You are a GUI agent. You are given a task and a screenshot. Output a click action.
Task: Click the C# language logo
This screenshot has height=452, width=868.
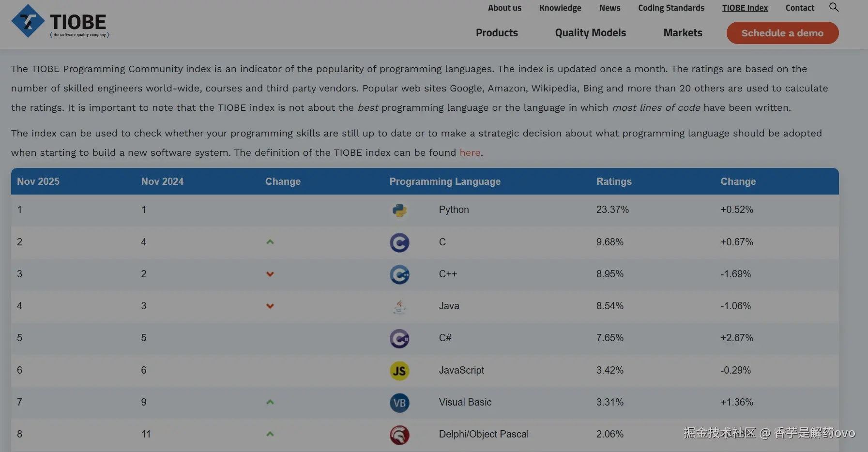point(399,338)
